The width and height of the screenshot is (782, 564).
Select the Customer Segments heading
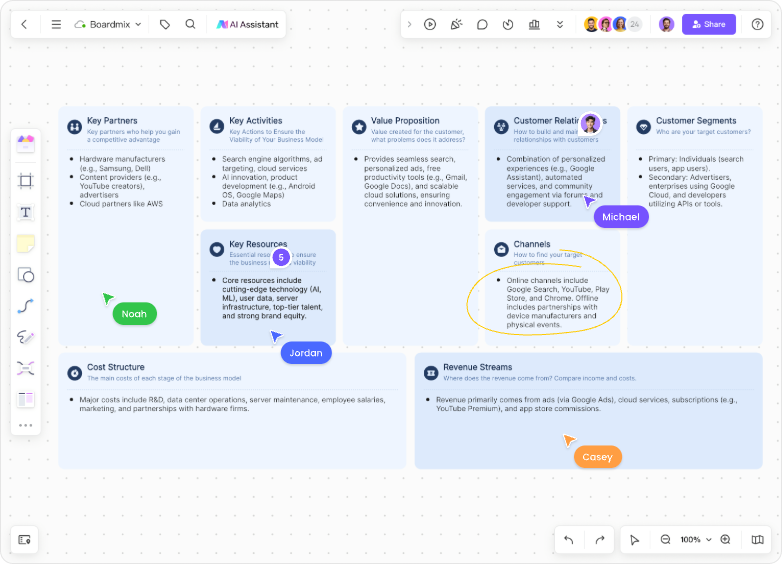point(696,121)
